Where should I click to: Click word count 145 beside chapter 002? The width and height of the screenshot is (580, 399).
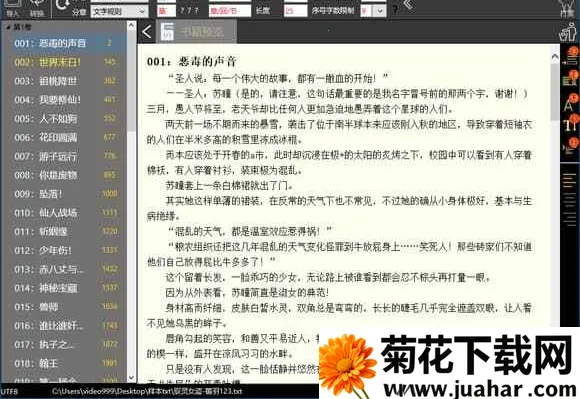pos(110,62)
